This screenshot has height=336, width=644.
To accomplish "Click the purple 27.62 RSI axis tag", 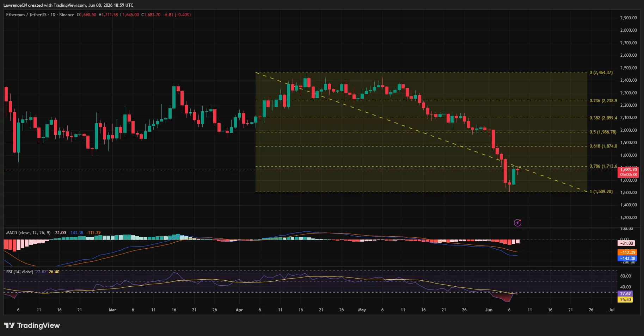I will coord(625,294).
